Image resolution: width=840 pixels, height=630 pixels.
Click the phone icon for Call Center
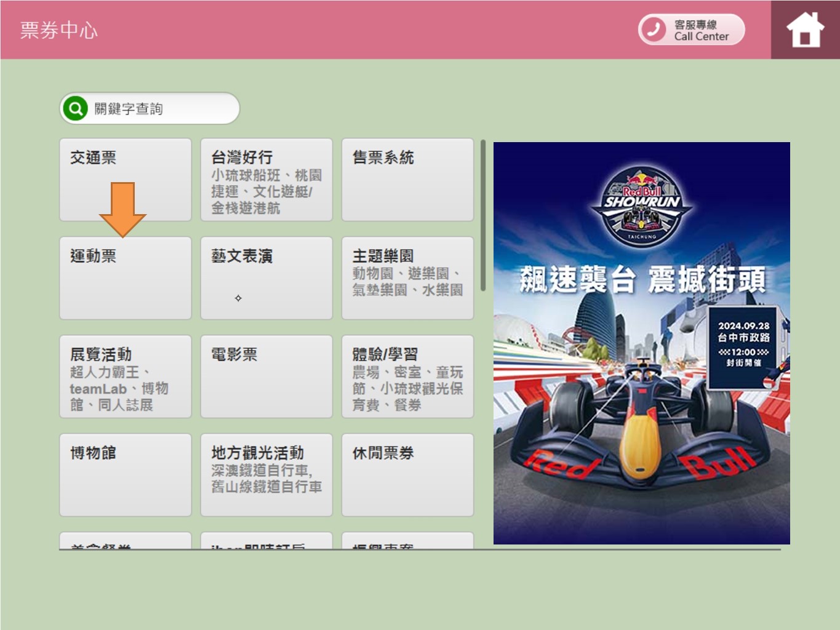(x=654, y=30)
